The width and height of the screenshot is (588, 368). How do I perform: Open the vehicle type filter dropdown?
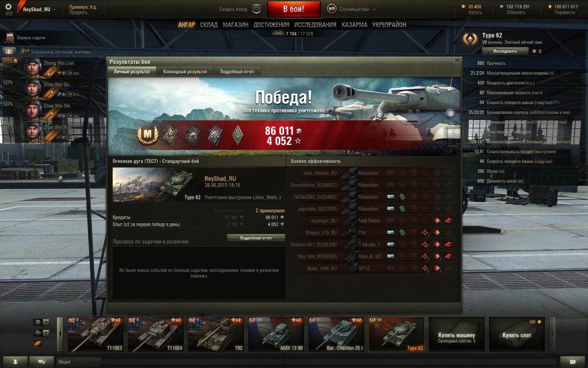[x=46, y=333]
